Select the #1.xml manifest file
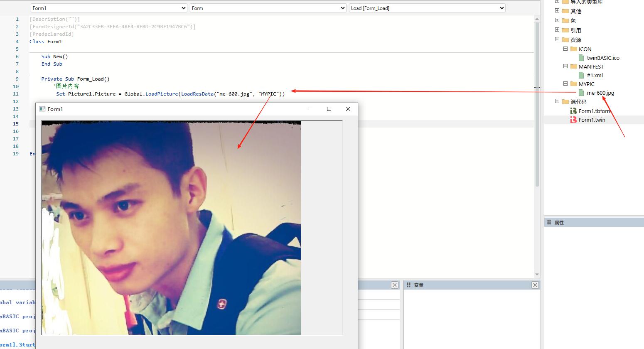 point(595,75)
